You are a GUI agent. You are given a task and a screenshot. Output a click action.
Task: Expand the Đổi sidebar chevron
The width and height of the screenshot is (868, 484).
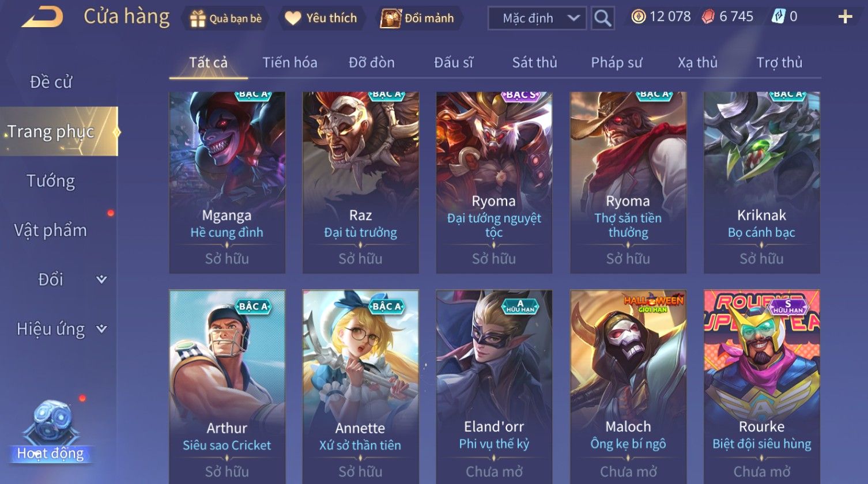pyautogui.click(x=101, y=279)
